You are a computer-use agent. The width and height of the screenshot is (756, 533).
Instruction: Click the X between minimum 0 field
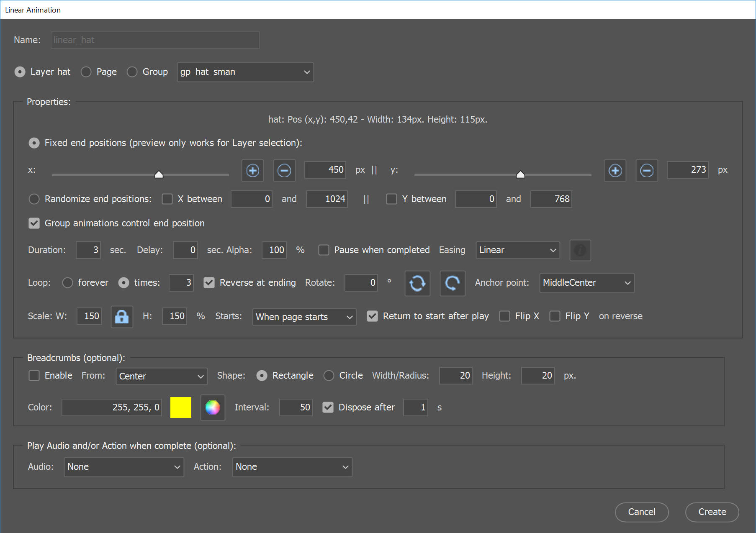pyautogui.click(x=252, y=199)
